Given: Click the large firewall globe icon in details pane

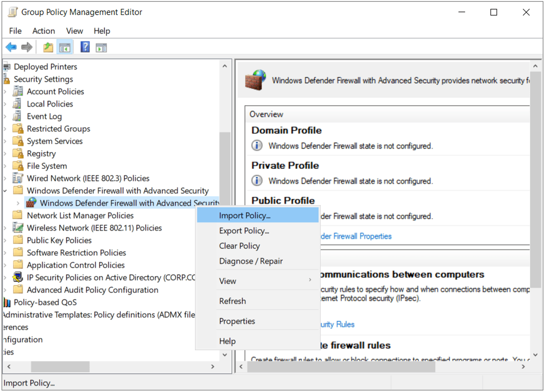Looking at the screenshot, I should (255, 80).
